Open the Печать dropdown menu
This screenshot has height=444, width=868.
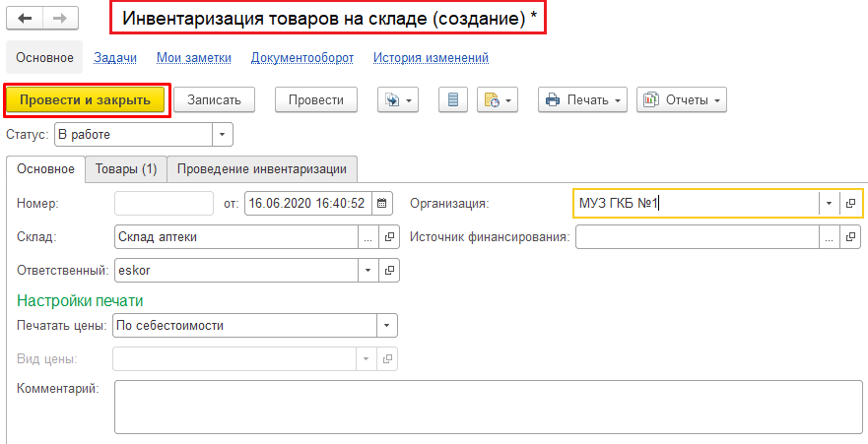click(x=582, y=100)
